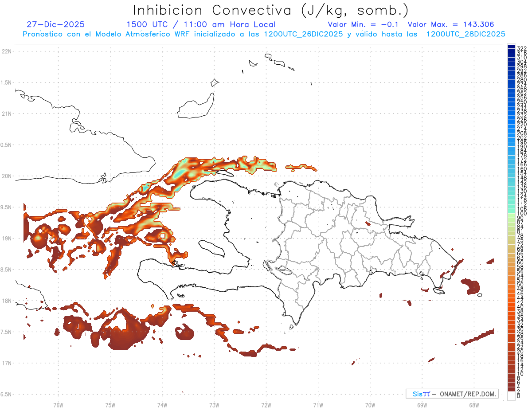Click the '20N' latitude label
Image resolution: width=532 pixels, height=411 pixels.
6,176
